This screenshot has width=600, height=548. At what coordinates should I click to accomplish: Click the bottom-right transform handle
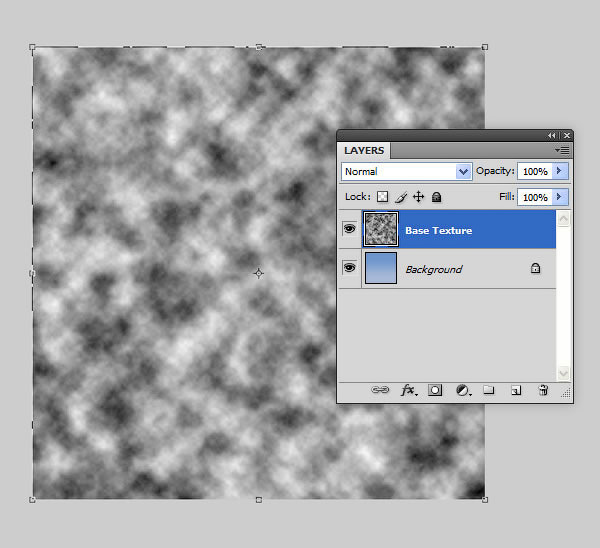485,500
